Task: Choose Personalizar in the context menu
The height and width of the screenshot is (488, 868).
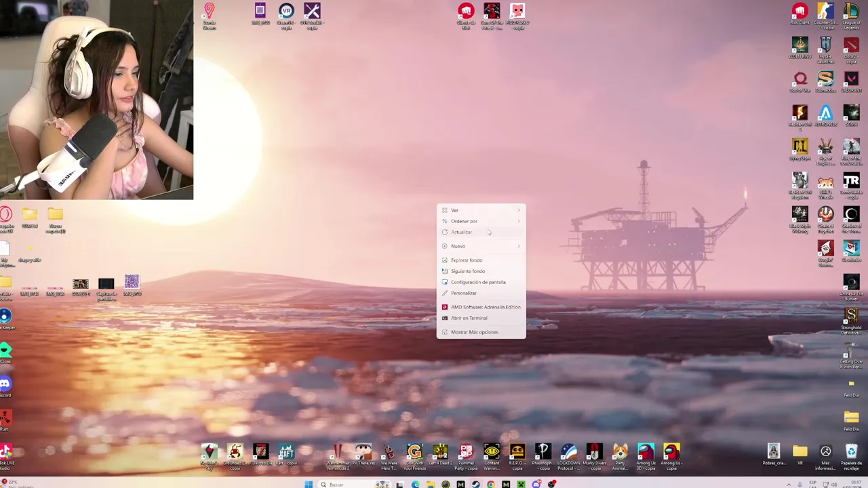Action: (481, 293)
